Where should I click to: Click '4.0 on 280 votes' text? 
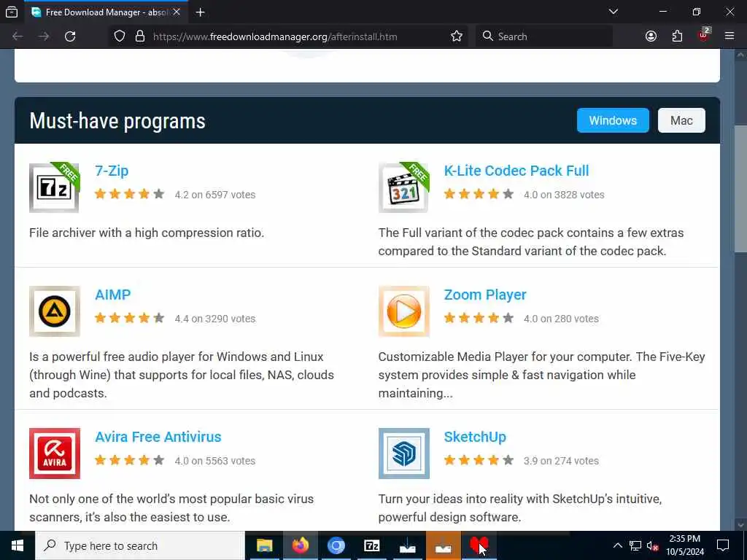[561, 319]
